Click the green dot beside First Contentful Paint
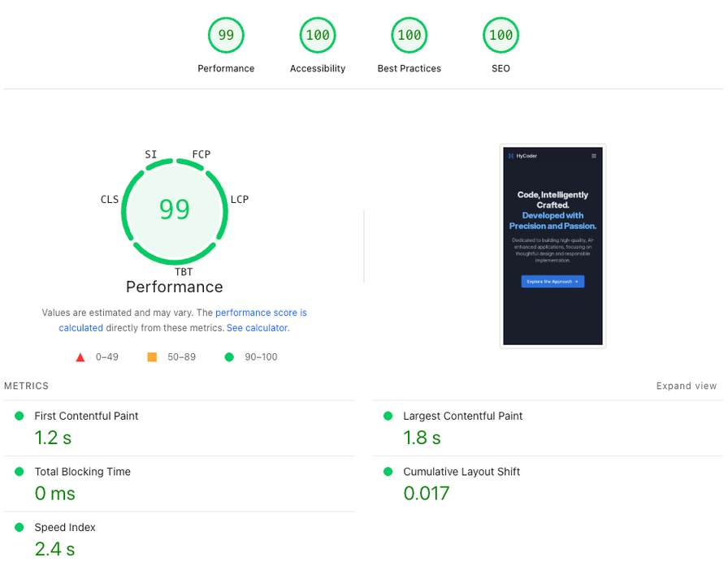Viewport: 728px width, 570px height. tap(18, 416)
